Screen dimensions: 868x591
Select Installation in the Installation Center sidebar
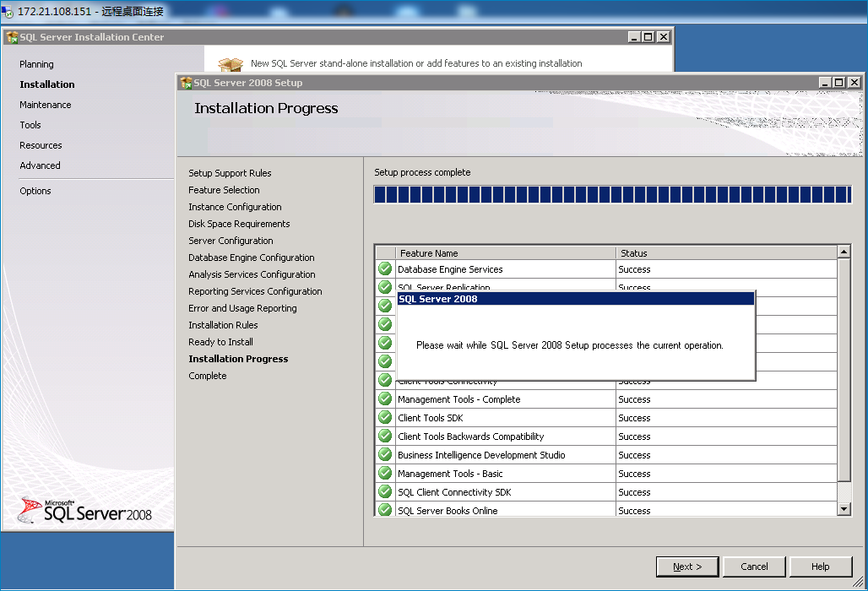pos(47,84)
